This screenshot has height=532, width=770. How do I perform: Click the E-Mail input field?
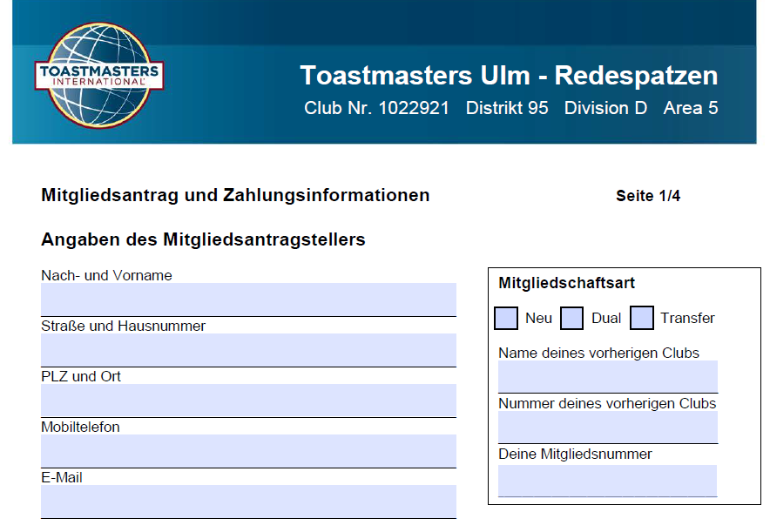(x=248, y=502)
